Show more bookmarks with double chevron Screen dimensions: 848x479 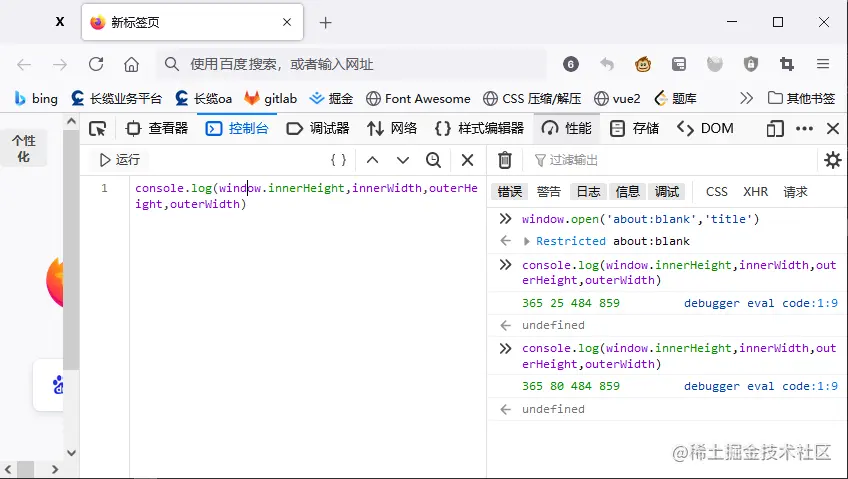[746, 98]
